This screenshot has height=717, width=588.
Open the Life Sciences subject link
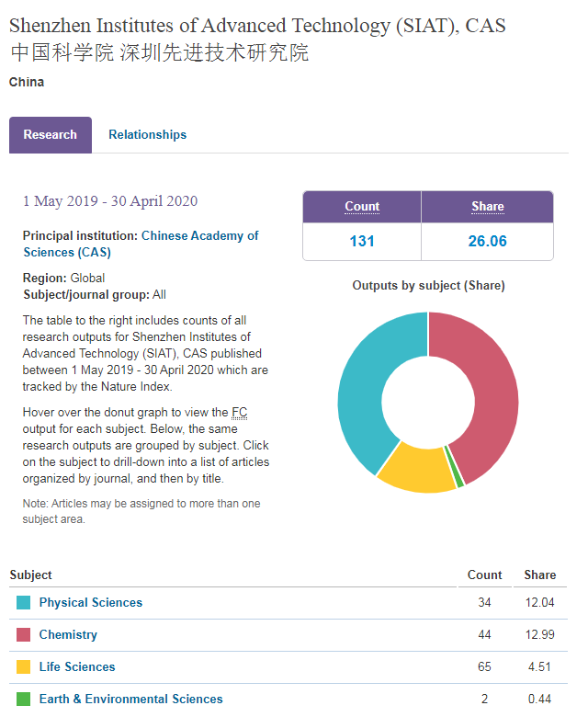click(x=77, y=667)
